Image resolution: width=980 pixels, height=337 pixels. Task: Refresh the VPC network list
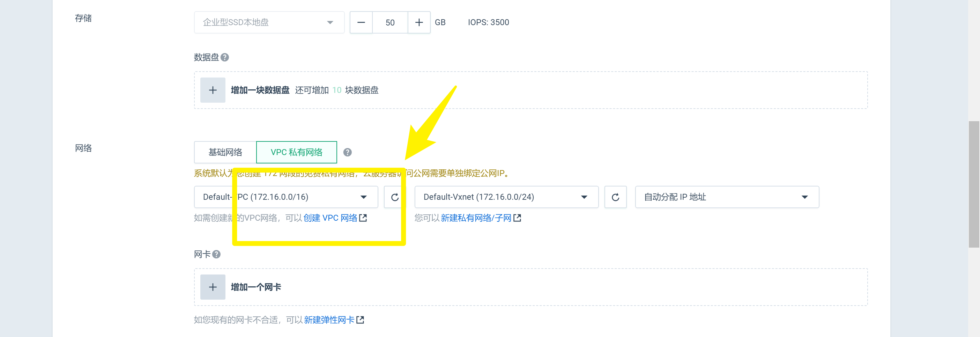pos(395,197)
